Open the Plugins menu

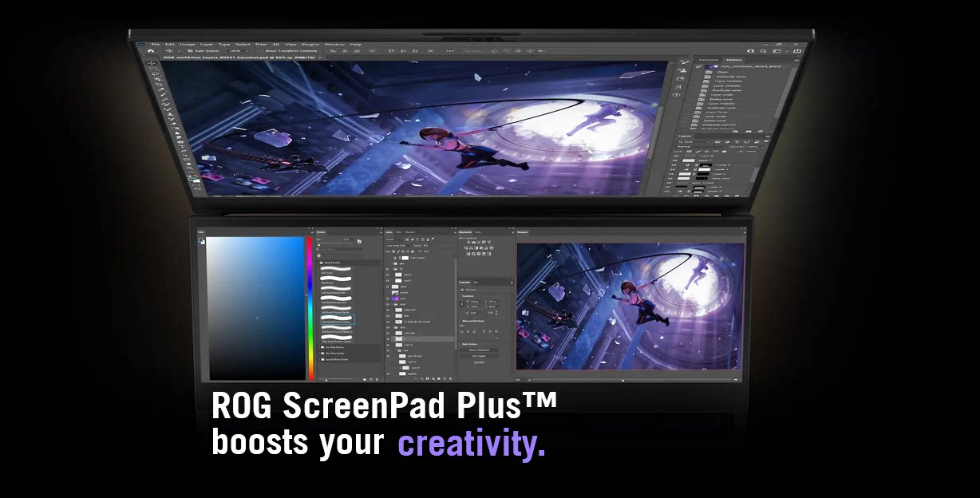(310, 44)
